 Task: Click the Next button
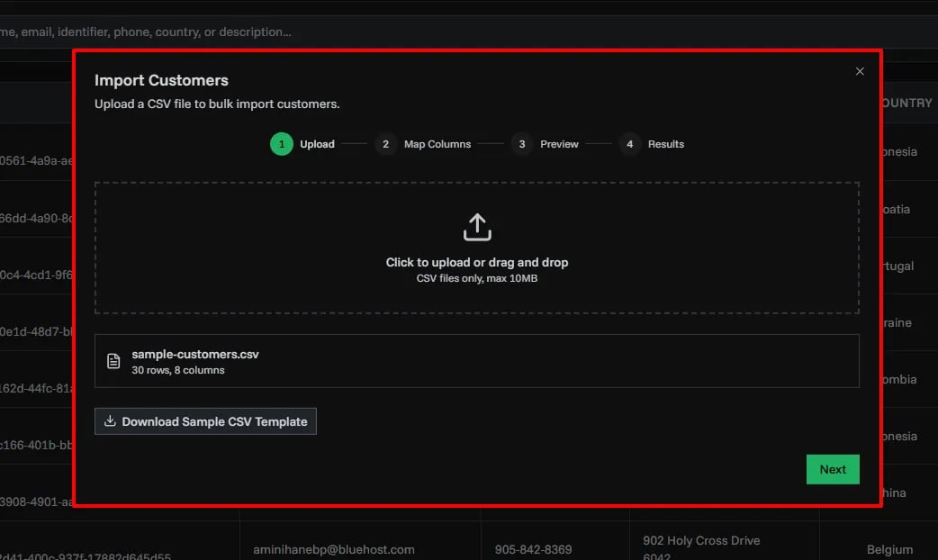click(832, 469)
